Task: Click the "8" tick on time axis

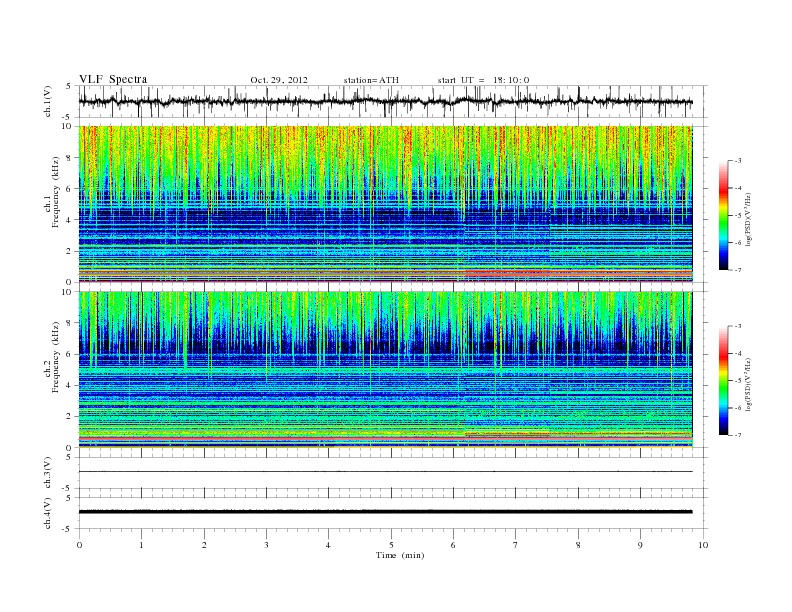Action: (x=578, y=545)
